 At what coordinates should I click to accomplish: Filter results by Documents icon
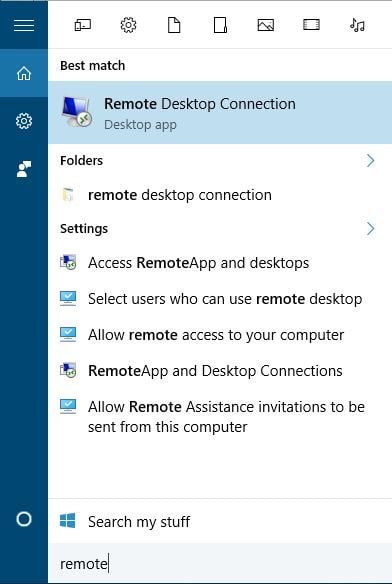pos(174,25)
